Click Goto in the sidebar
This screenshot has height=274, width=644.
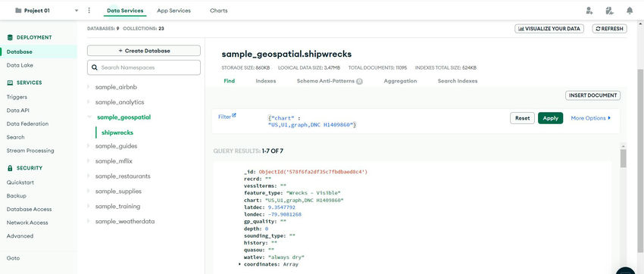[x=13, y=258]
